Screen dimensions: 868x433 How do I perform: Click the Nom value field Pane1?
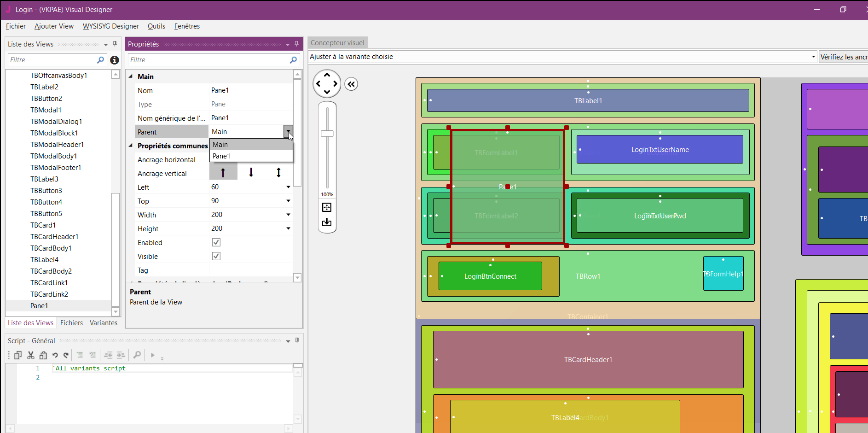251,90
